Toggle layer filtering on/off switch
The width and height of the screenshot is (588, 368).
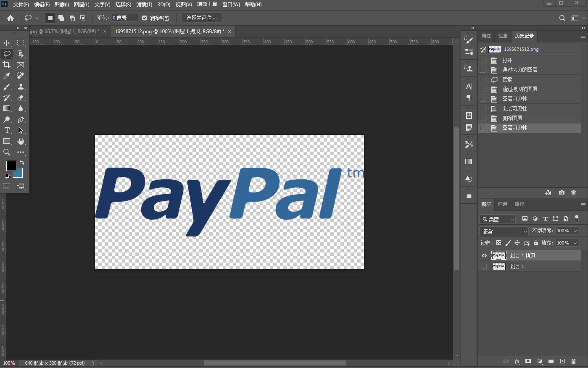pos(577,218)
